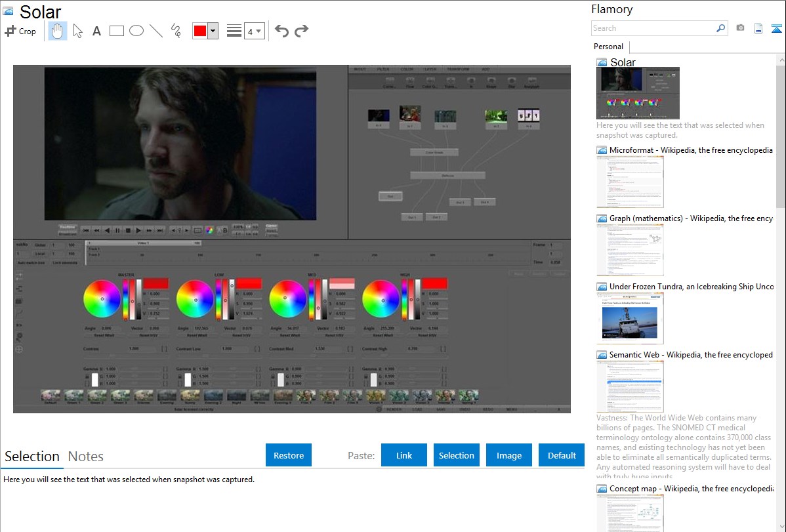Image resolution: width=786 pixels, height=532 pixels.
Task: Choose the arrow pointer tool
Action: coord(78,31)
